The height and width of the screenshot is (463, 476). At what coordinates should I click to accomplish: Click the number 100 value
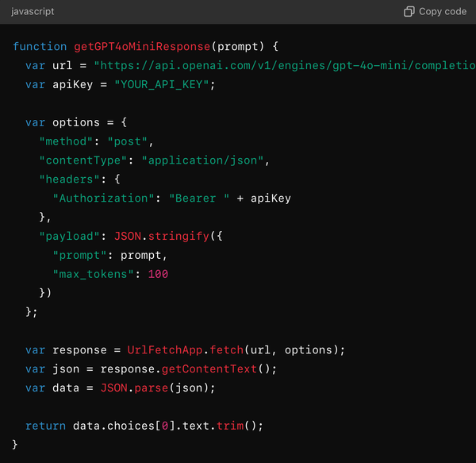[x=158, y=274]
